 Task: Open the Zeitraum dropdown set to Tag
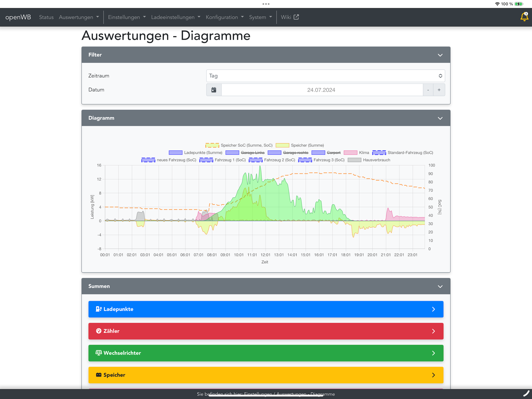point(326,76)
